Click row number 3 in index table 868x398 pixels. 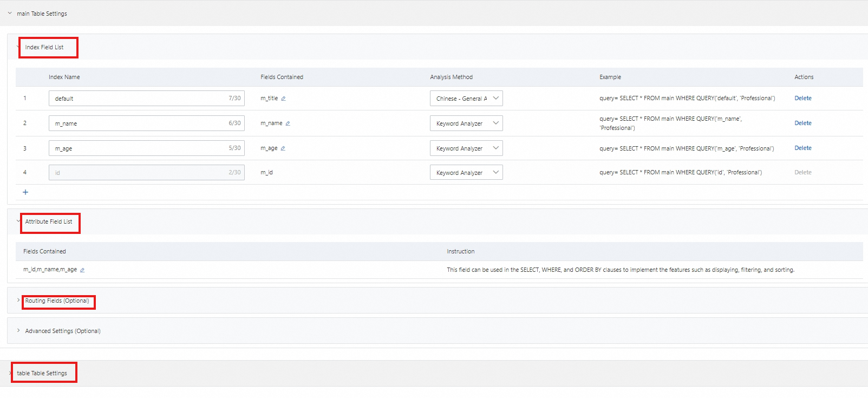tap(25, 148)
